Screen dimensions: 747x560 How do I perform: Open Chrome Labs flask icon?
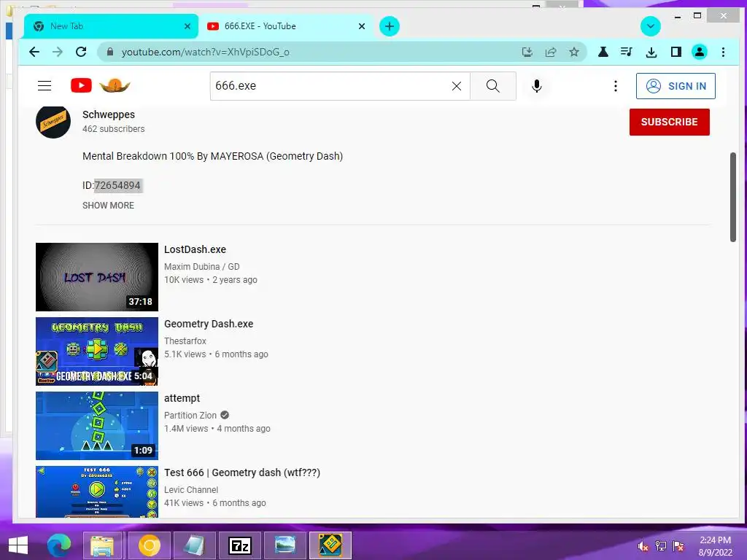[x=603, y=52]
